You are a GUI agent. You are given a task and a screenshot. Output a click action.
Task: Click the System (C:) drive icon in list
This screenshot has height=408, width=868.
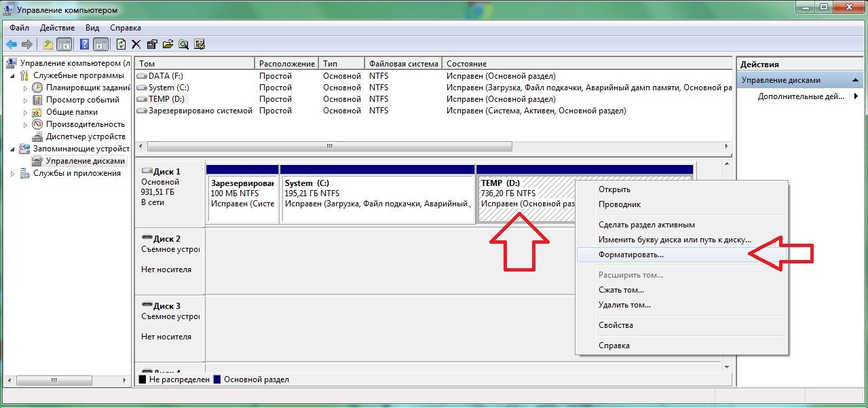142,88
